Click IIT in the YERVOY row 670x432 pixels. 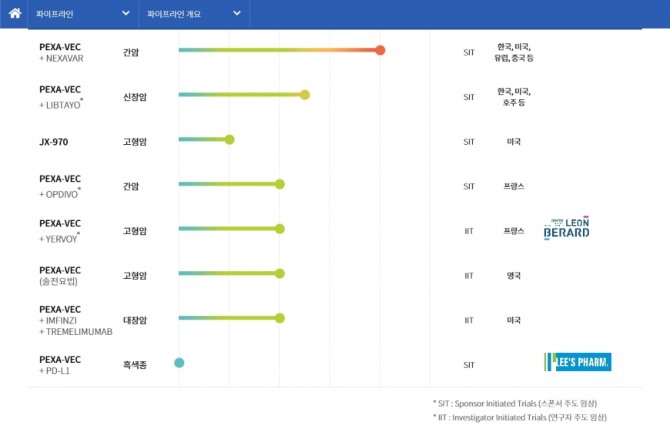pos(469,231)
